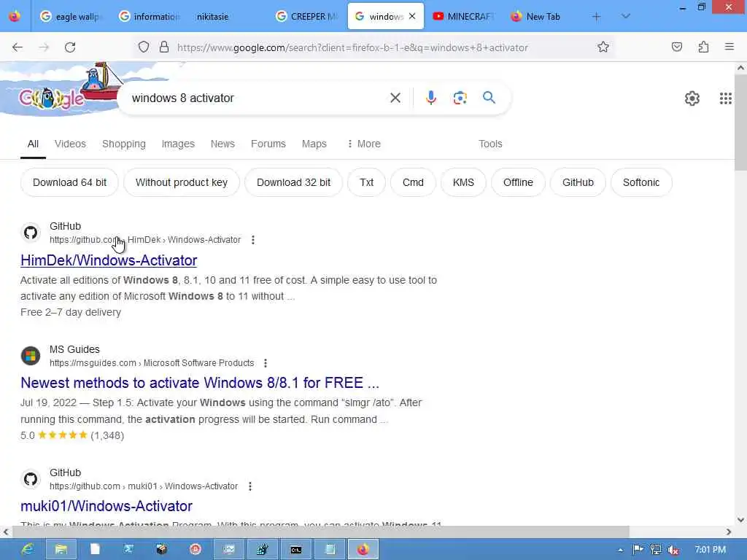Select the Maps search filter

[x=314, y=144]
